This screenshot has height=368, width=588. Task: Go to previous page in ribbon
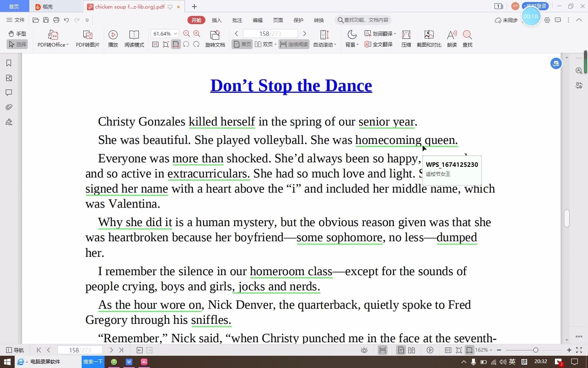(x=236, y=34)
